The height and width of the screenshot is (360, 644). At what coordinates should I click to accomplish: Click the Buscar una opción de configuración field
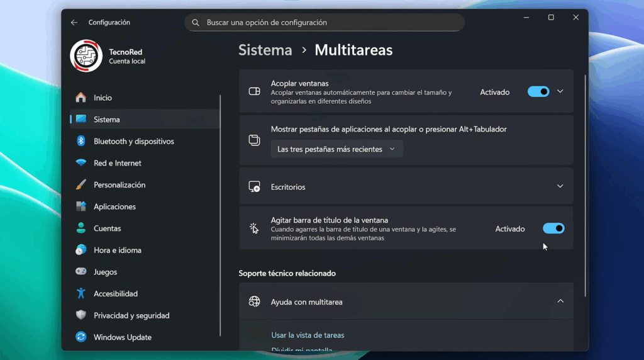pyautogui.click(x=325, y=23)
